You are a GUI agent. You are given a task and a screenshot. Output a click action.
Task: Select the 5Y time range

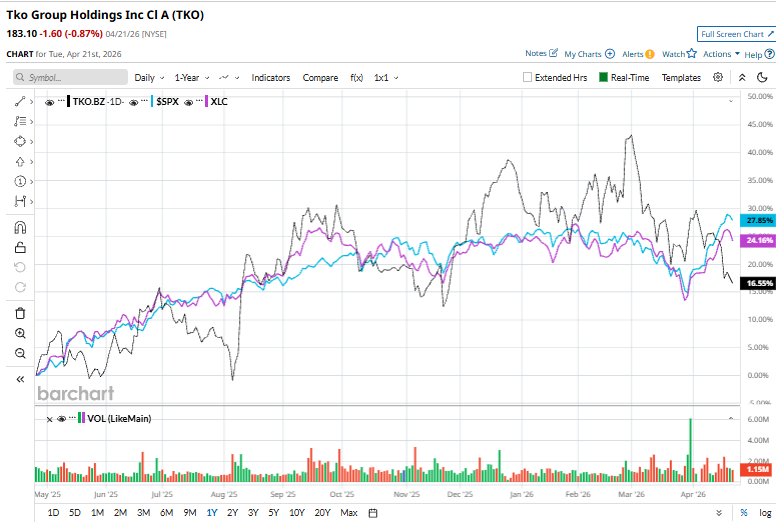coord(274,513)
